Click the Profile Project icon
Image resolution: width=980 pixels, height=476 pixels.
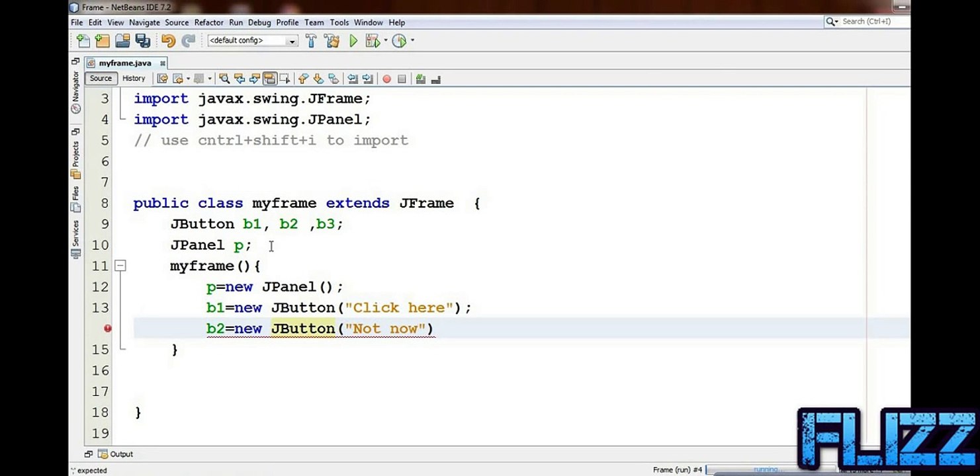(x=399, y=41)
